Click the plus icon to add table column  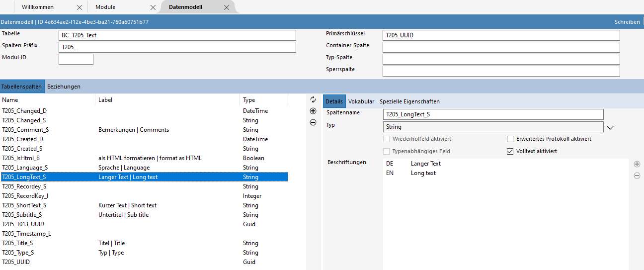pyautogui.click(x=313, y=111)
